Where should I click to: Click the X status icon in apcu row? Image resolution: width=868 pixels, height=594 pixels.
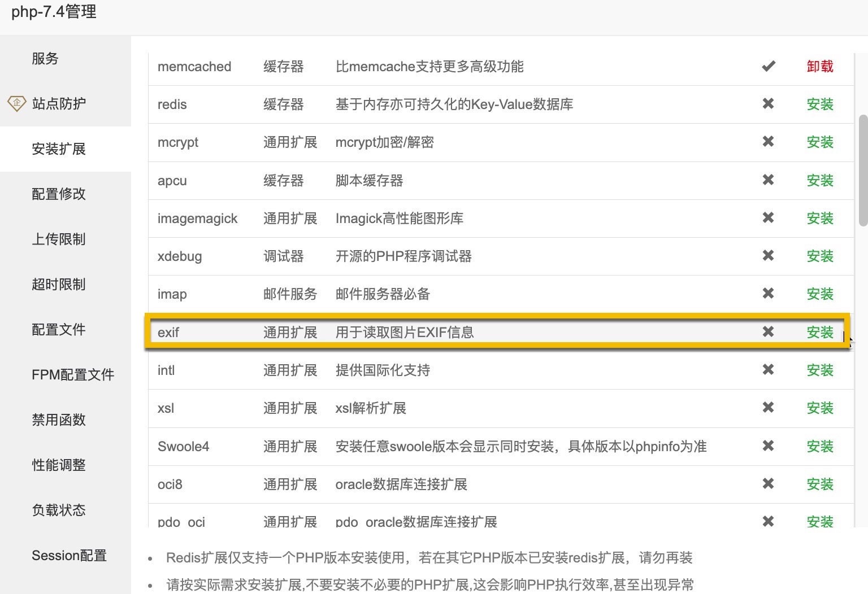pyautogui.click(x=768, y=180)
